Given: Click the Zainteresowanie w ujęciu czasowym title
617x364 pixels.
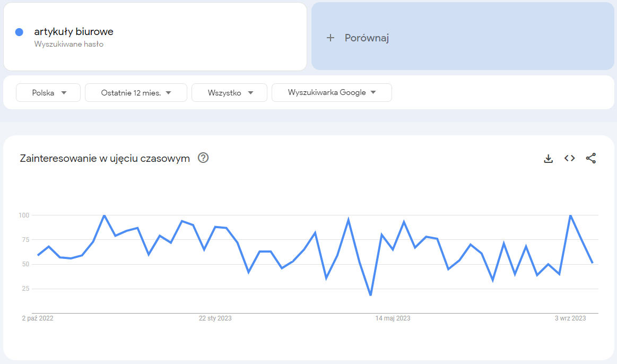Looking at the screenshot, I should click(105, 158).
